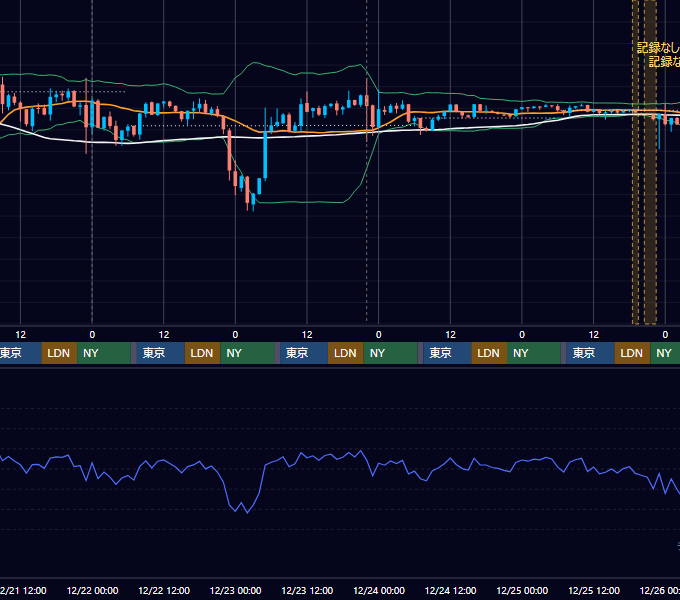The width and height of the screenshot is (680, 600).
Task: Select the LDN session block on 12/22
Action: (203, 353)
